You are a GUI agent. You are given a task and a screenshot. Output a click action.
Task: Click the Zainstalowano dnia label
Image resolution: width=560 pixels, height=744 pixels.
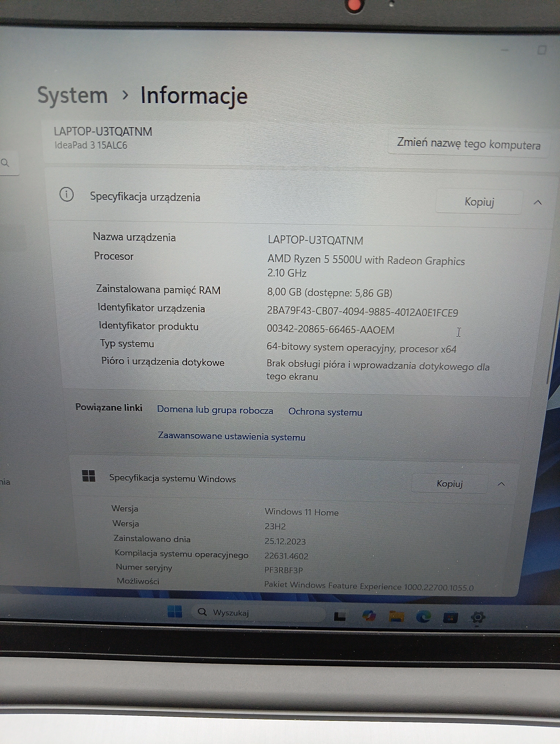click(x=152, y=539)
